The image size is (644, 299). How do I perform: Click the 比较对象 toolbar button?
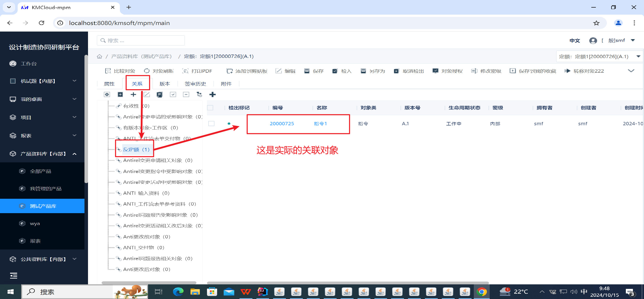(120, 71)
